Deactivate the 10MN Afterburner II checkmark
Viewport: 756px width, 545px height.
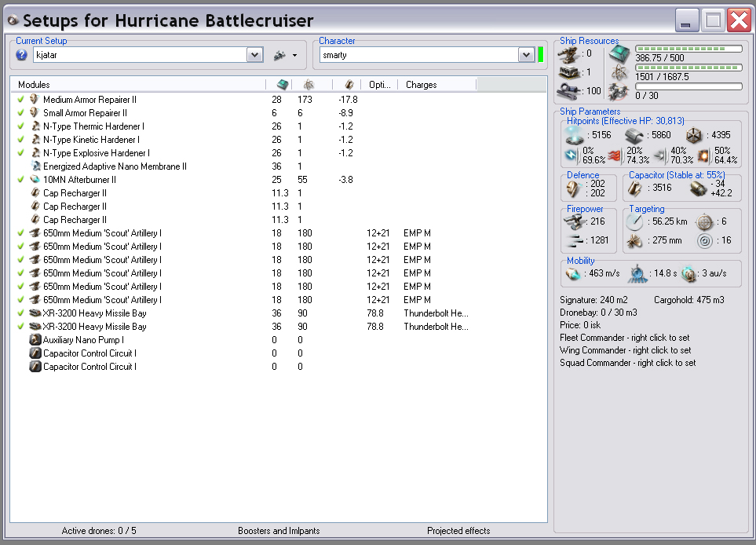20,180
